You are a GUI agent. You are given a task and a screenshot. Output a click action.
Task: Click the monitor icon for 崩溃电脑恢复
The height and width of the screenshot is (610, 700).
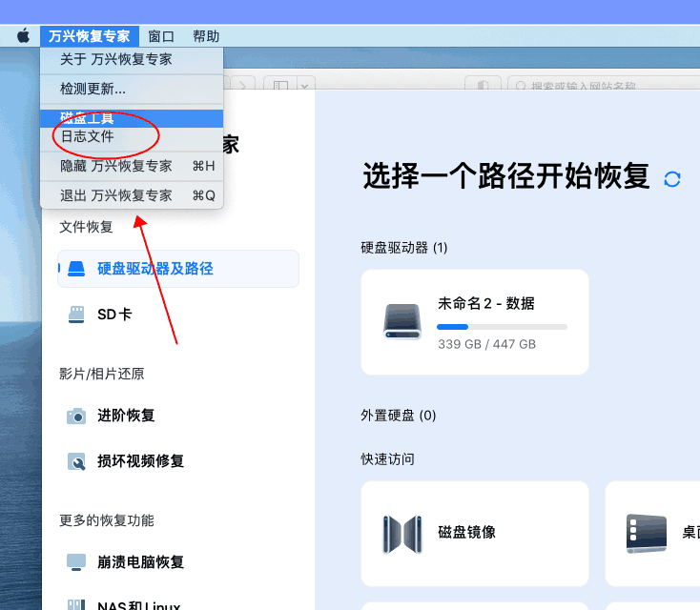click(76, 562)
